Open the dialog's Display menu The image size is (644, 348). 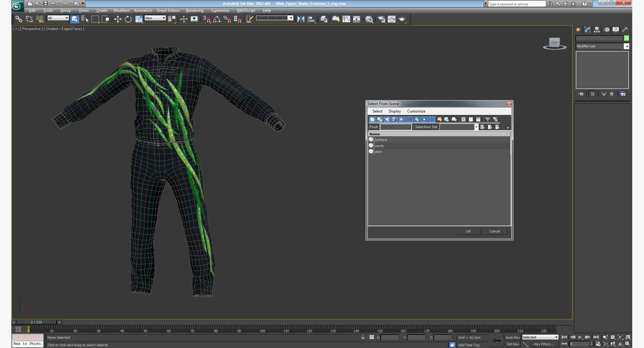pyautogui.click(x=395, y=111)
